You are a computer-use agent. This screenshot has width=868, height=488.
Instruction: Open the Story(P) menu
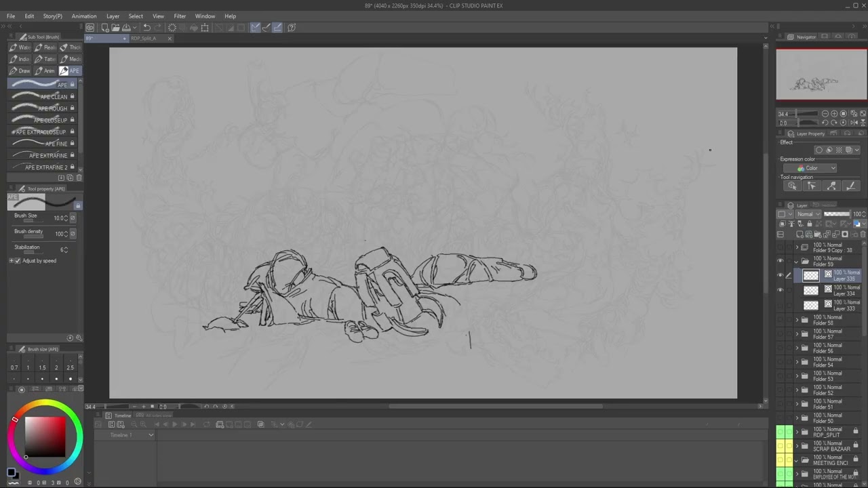pyautogui.click(x=52, y=16)
